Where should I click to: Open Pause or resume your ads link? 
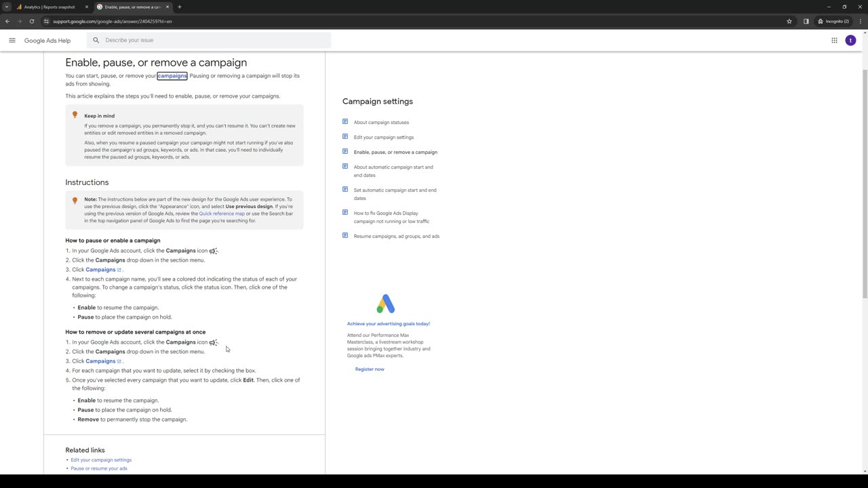click(99, 468)
